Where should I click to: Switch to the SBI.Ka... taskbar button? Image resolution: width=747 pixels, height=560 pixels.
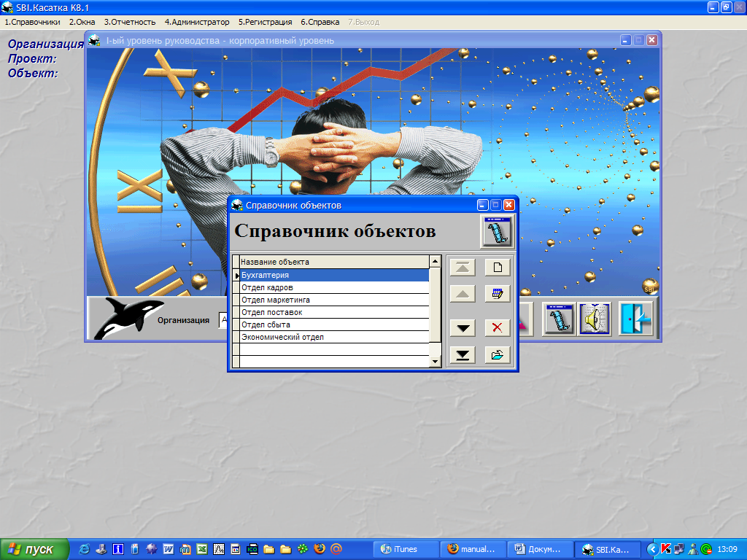click(608, 549)
